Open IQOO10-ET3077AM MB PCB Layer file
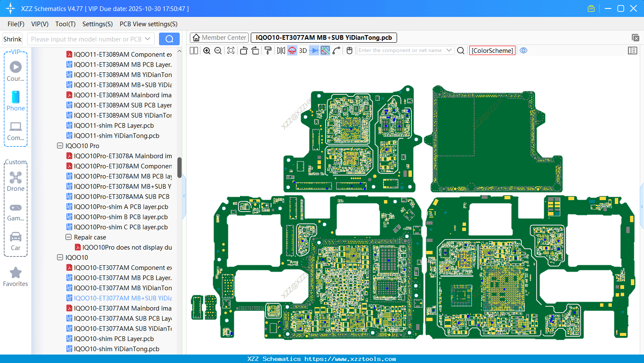 119,278
